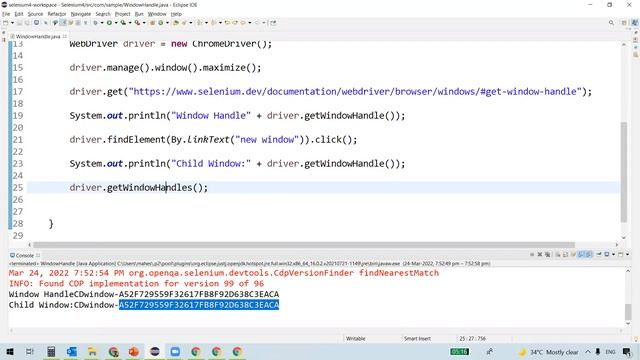The image size is (640, 360).
Task: Open the Run dropdown arrow
Action: (x=116, y=23)
